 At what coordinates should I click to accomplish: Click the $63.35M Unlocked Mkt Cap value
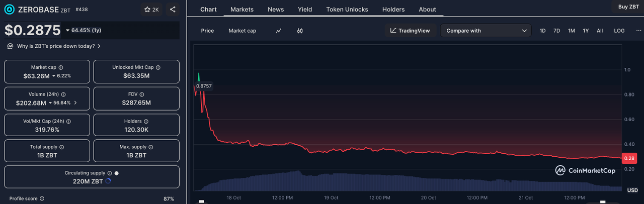tap(136, 76)
